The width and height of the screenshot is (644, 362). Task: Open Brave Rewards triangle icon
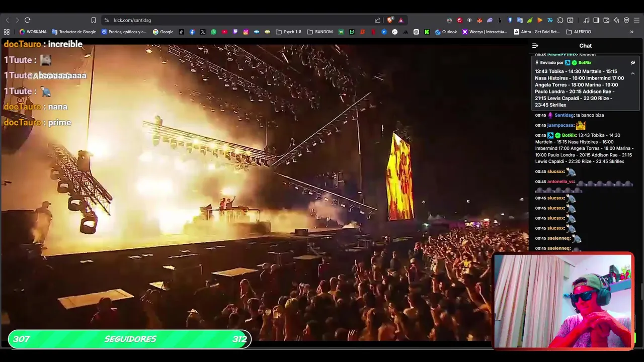point(401,20)
